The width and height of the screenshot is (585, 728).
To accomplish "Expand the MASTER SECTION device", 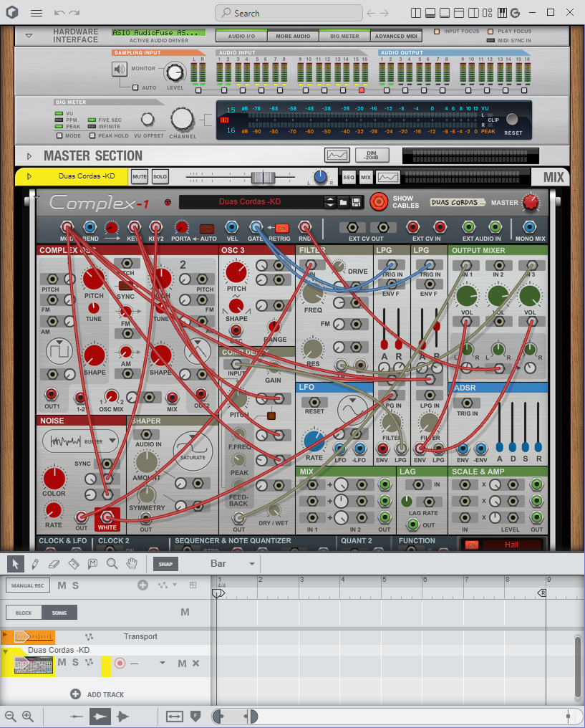I will pyautogui.click(x=29, y=156).
